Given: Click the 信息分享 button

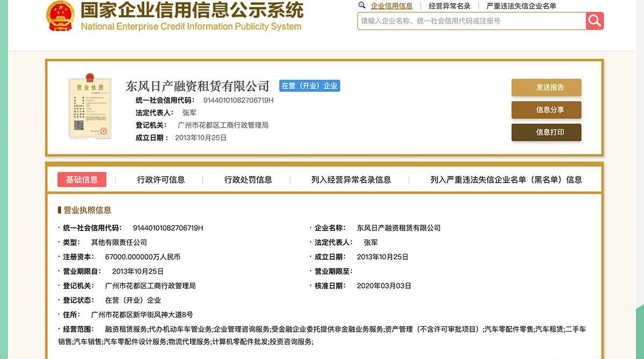Looking at the screenshot, I should (x=546, y=110).
